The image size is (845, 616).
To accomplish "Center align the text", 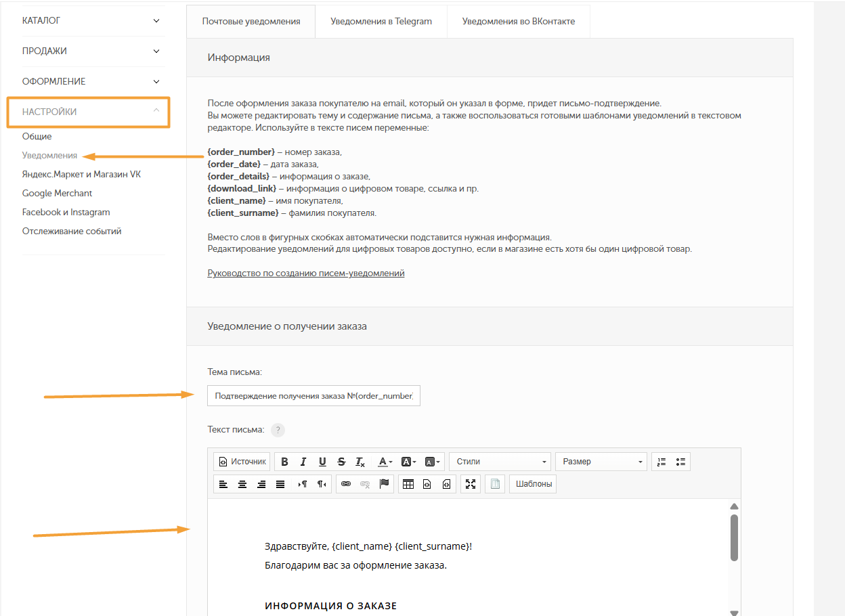I will click(242, 484).
